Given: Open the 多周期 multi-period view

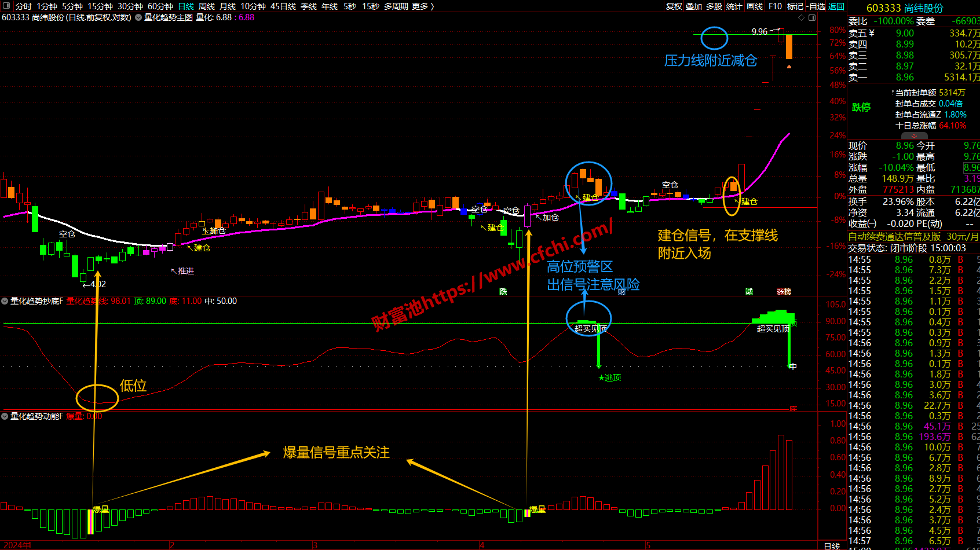Looking at the screenshot, I should (x=396, y=6).
